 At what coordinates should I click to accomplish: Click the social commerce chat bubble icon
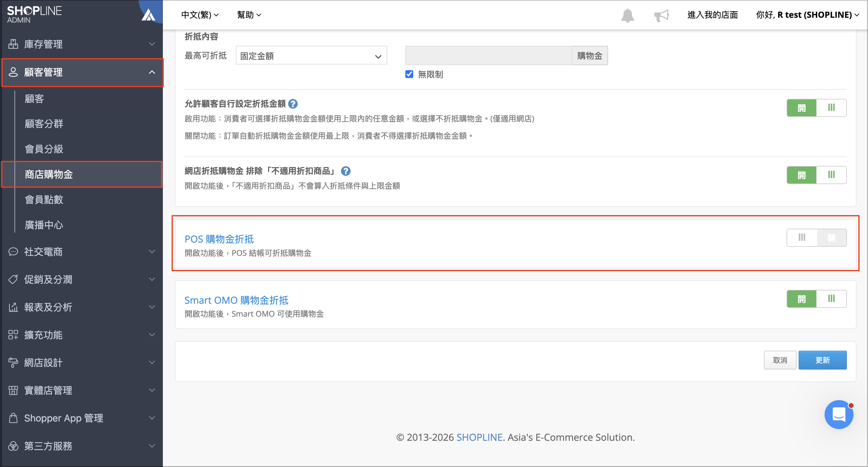pyautogui.click(x=13, y=252)
